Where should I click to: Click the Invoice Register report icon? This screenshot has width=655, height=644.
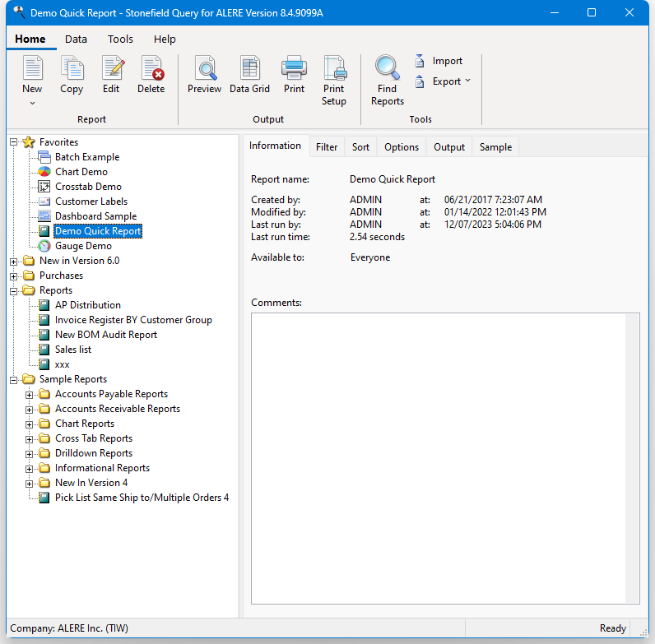point(44,320)
